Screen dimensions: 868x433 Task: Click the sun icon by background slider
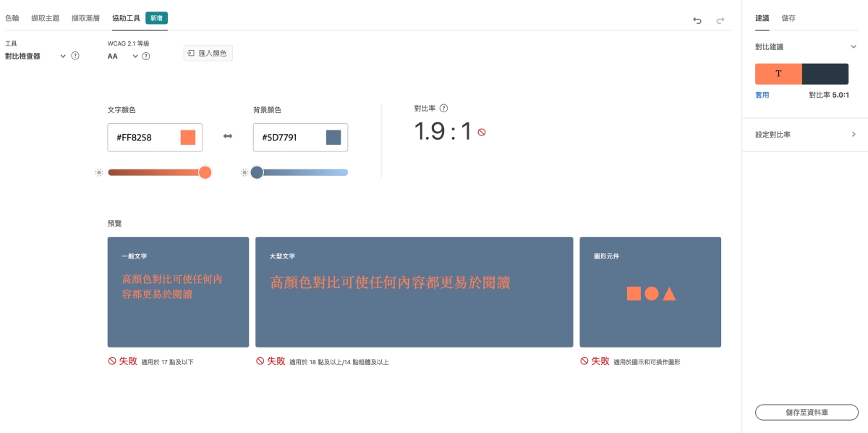(244, 172)
